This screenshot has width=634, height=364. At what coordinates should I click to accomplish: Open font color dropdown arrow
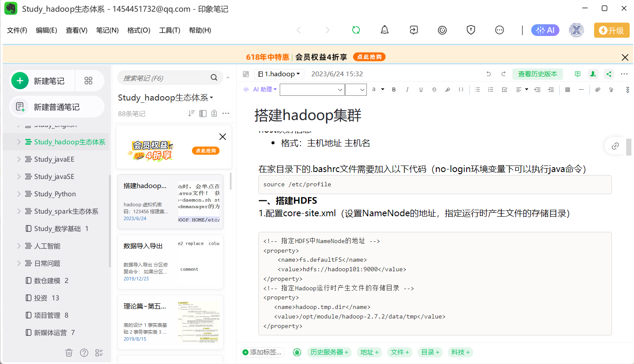(382, 89)
